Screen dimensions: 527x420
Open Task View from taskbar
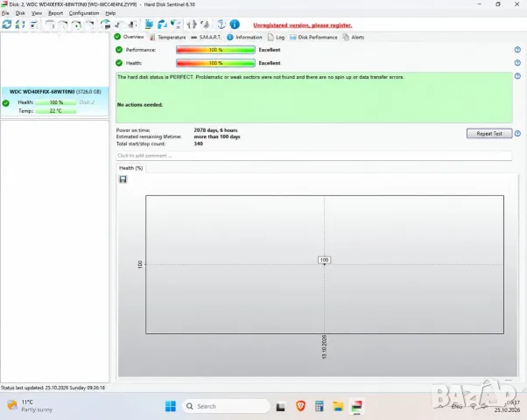(x=281, y=407)
